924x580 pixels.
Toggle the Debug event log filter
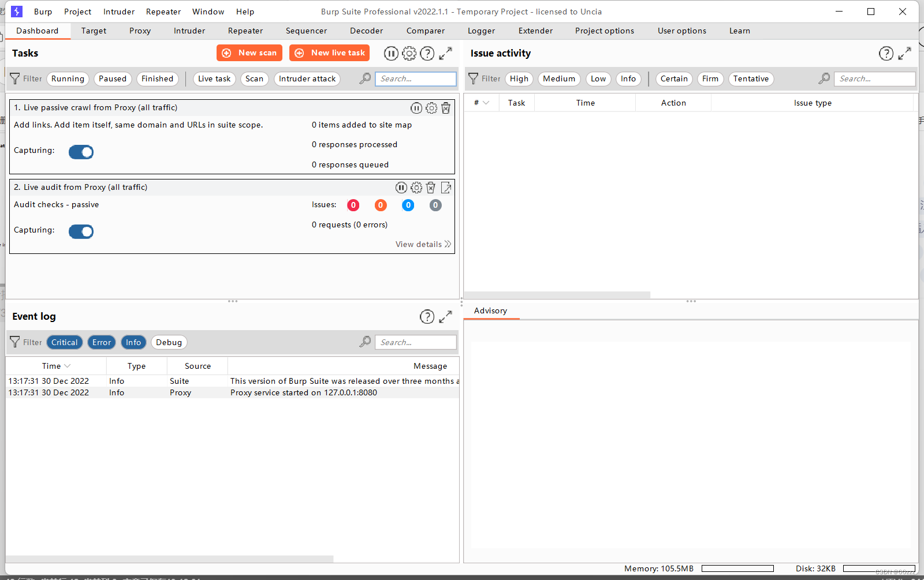169,342
